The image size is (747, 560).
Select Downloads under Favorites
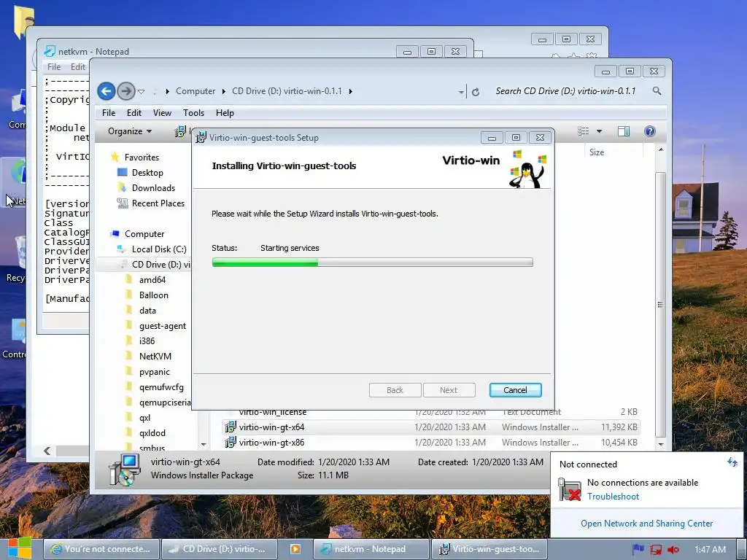click(153, 187)
